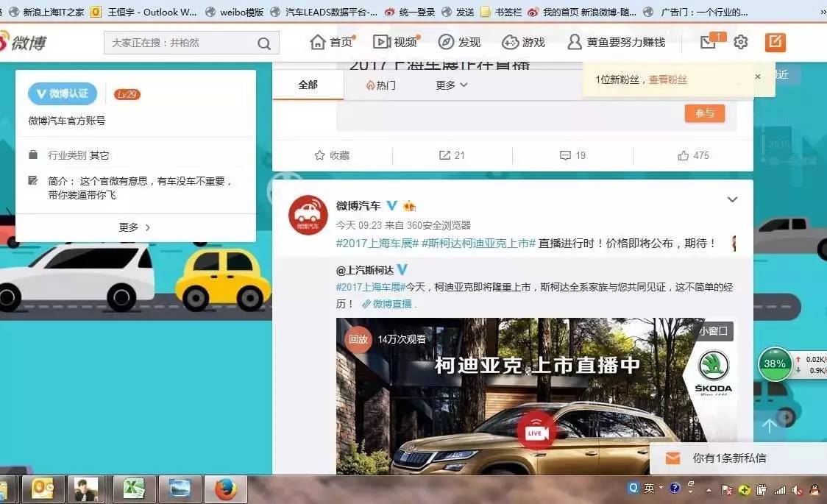Click the repost icon with 21
Viewport: 827px width, 504px height.
pos(452,155)
